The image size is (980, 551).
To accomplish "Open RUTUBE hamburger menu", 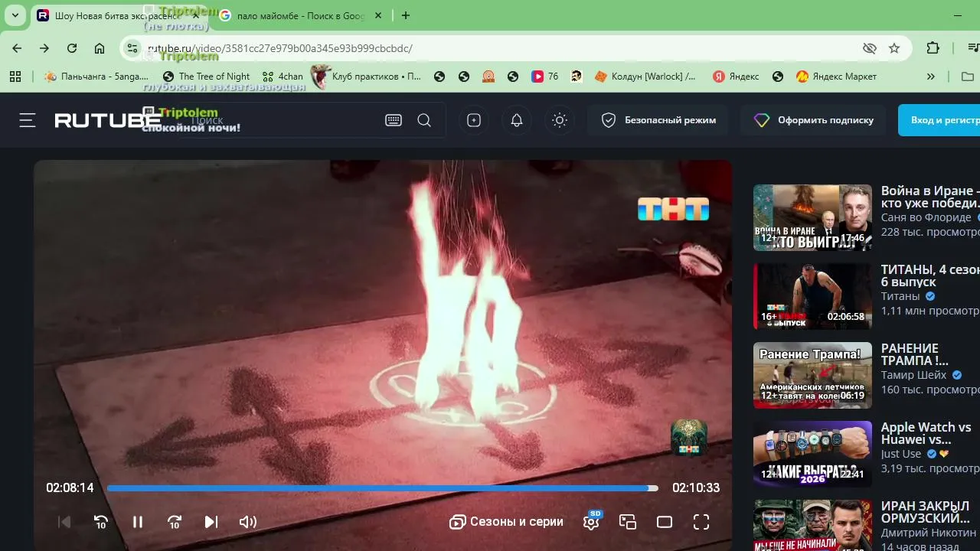I will point(28,120).
